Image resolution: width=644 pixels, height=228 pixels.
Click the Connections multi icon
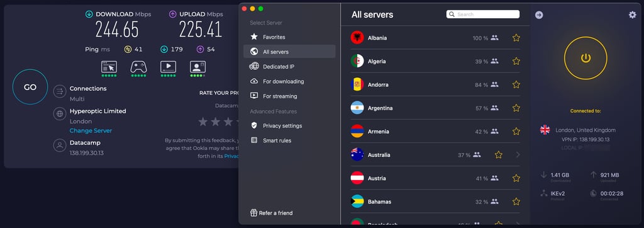pos(60,91)
